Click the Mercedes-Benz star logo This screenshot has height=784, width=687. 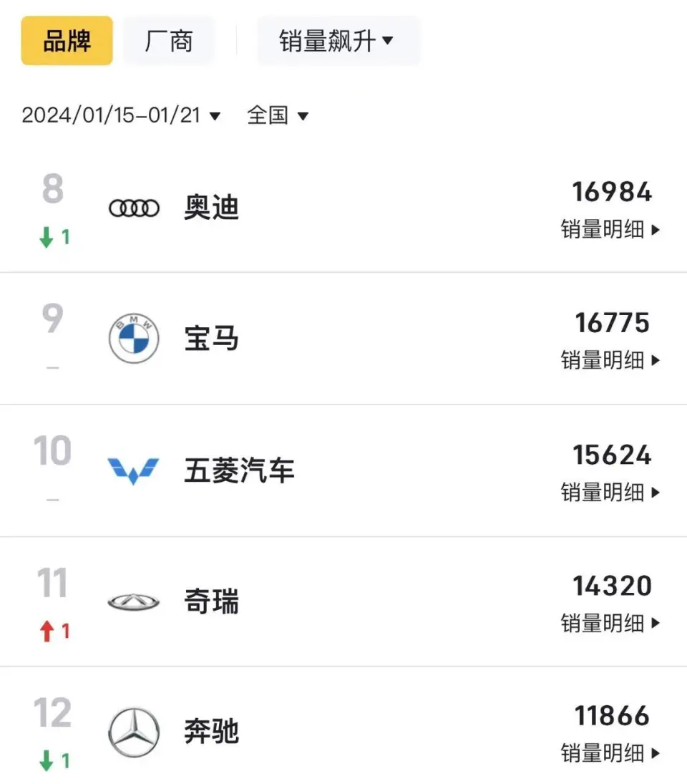click(x=134, y=732)
